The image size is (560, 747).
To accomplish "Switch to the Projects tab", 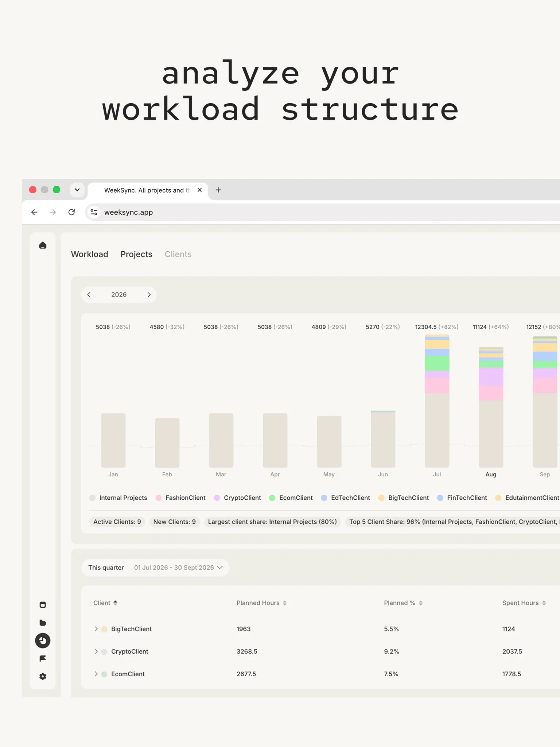I will click(136, 254).
